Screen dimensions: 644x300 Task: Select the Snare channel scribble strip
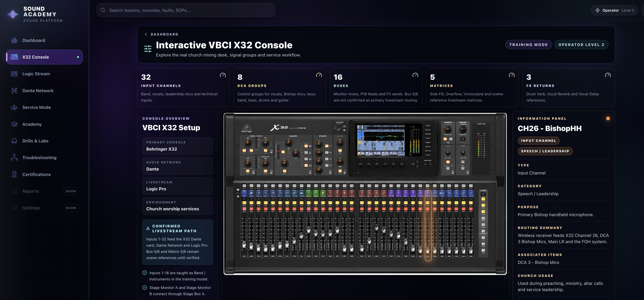coord(252,193)
